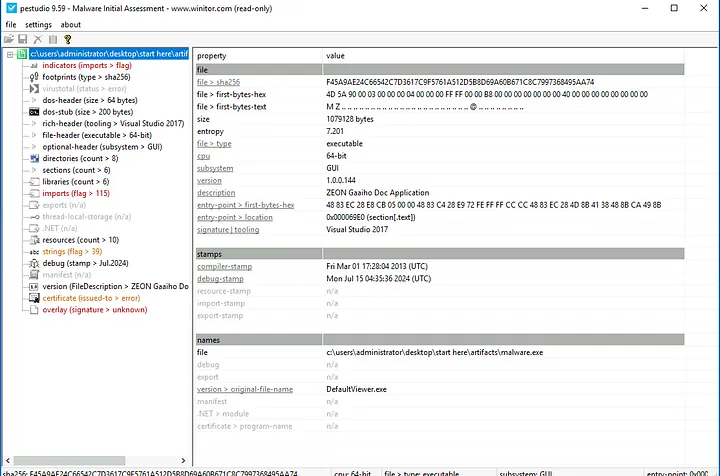This screenshot has height=476, width=720.
Task: Click the certificate icon
Action: tap(34, 298)
